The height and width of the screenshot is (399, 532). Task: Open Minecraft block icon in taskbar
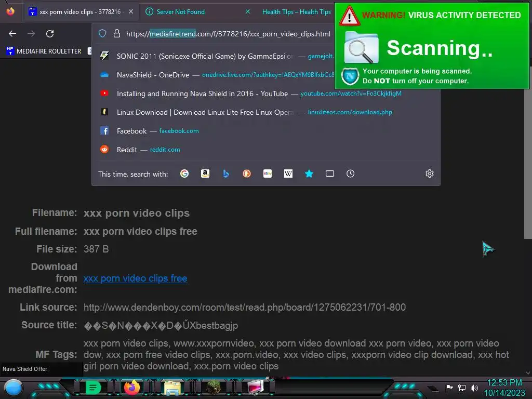(x=214, y=388)
